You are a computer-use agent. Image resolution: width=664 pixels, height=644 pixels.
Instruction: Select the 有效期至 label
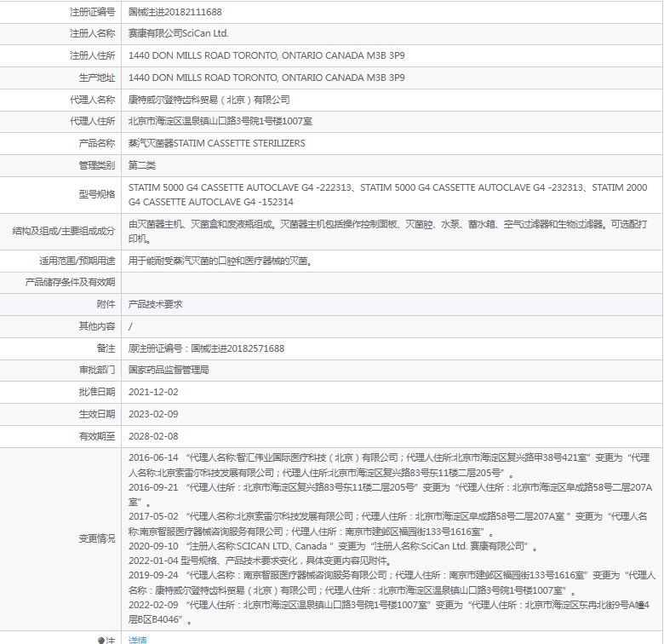click(96, 436)
